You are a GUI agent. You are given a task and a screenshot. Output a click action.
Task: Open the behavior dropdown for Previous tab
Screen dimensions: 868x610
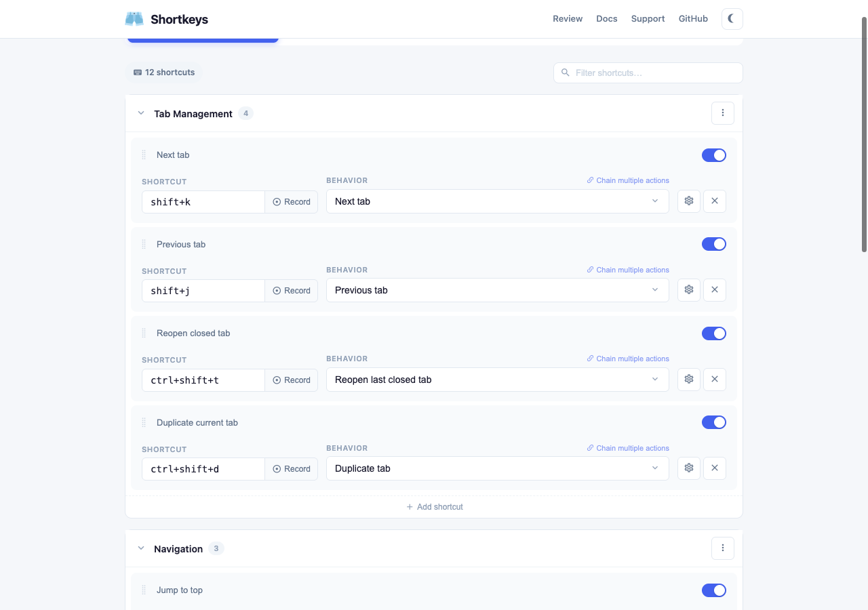pos(497,290)
